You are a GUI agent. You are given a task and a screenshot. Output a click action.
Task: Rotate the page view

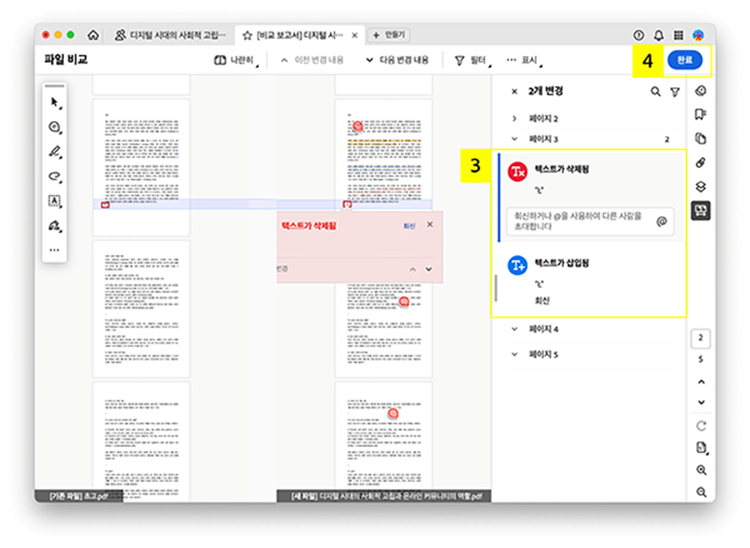tap(701, 426)
